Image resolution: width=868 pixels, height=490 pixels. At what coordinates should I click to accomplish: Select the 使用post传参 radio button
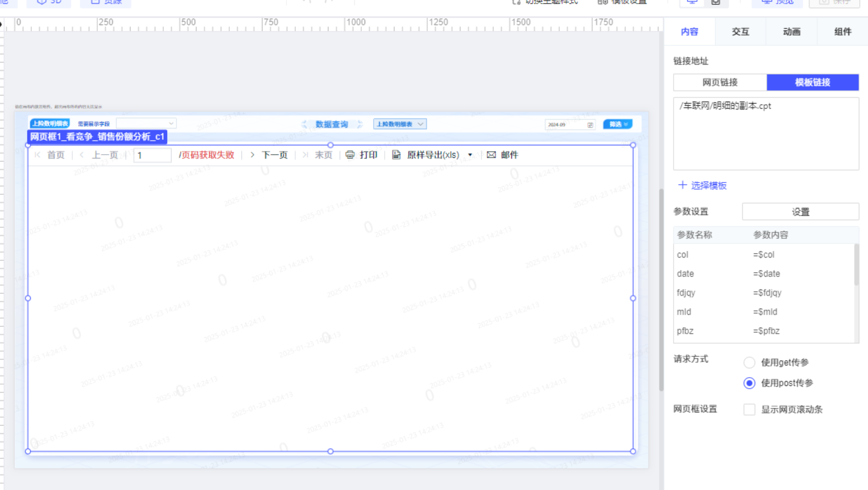coord(749,383)
